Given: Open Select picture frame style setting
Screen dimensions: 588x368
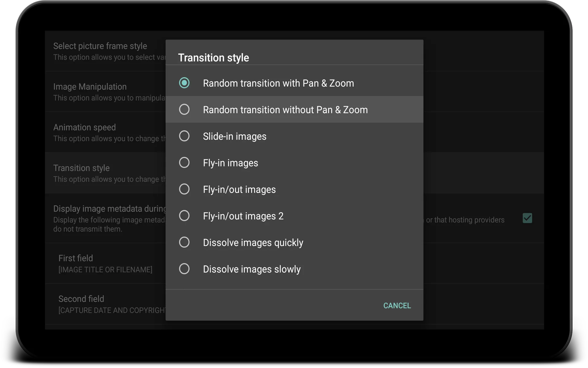Looking at the screenshot, I should click(106, 51).
